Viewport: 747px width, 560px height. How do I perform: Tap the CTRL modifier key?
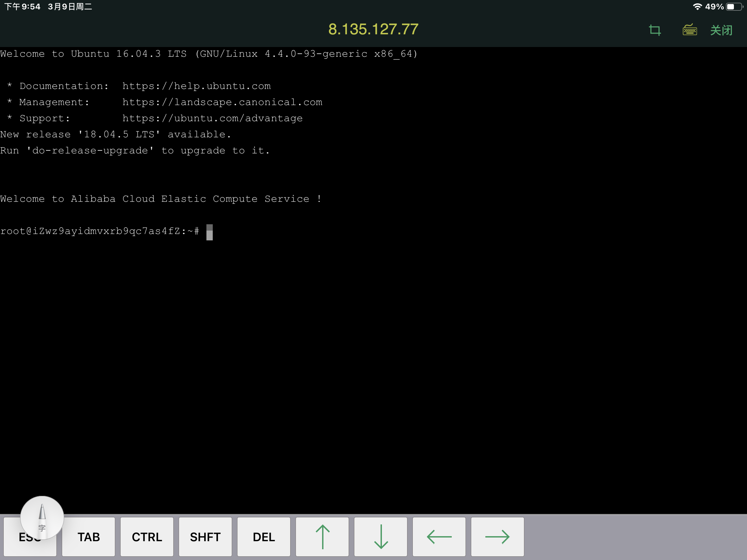[x=147, y=537]
